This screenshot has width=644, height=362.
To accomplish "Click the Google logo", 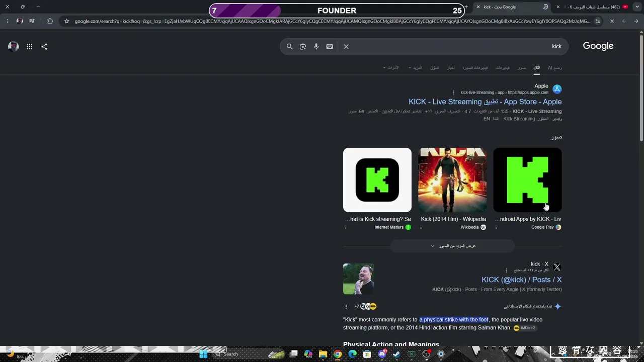I will (598, 46).
